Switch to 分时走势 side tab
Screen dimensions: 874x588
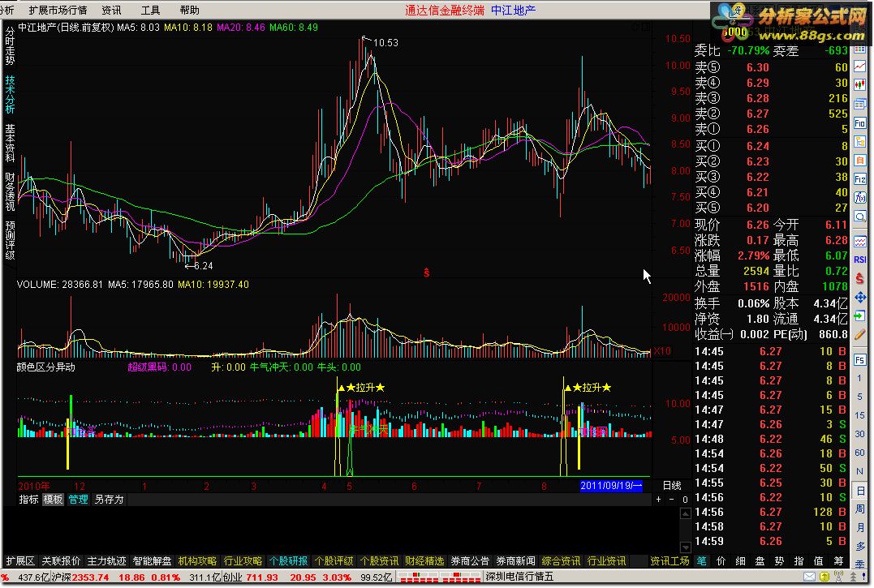pos(10,46)
